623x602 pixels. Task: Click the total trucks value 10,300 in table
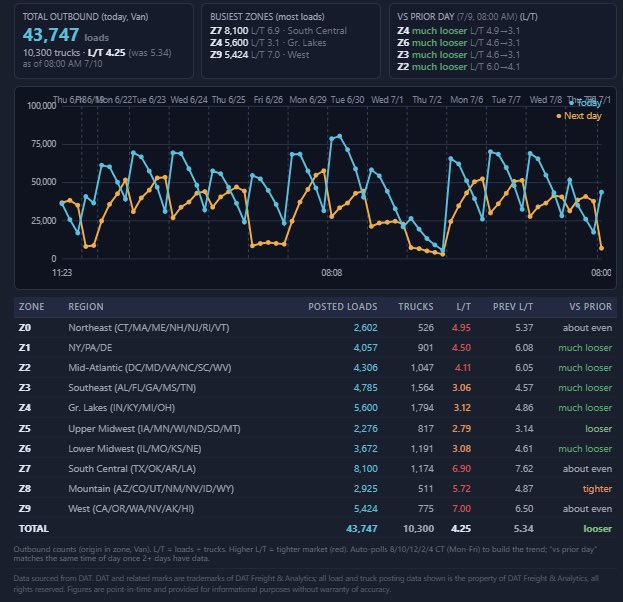tap(418, 529)
